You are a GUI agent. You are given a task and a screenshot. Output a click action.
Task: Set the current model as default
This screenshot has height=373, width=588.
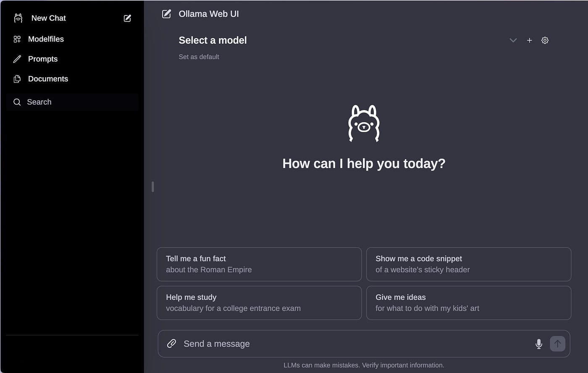[x=199, y=57]
